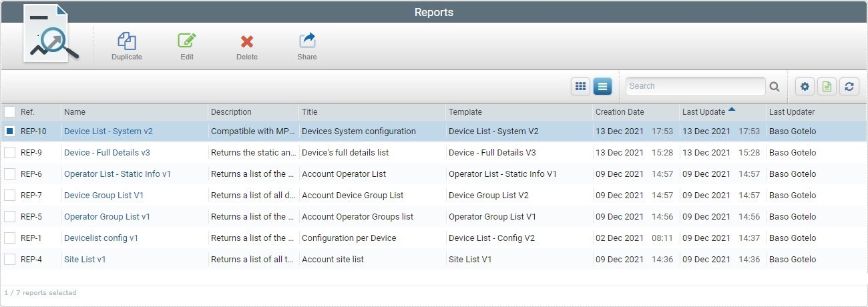Click the 'Site List V1' template cell
Viewport: 868px width, 307px height.
click(x=470, y=260)
